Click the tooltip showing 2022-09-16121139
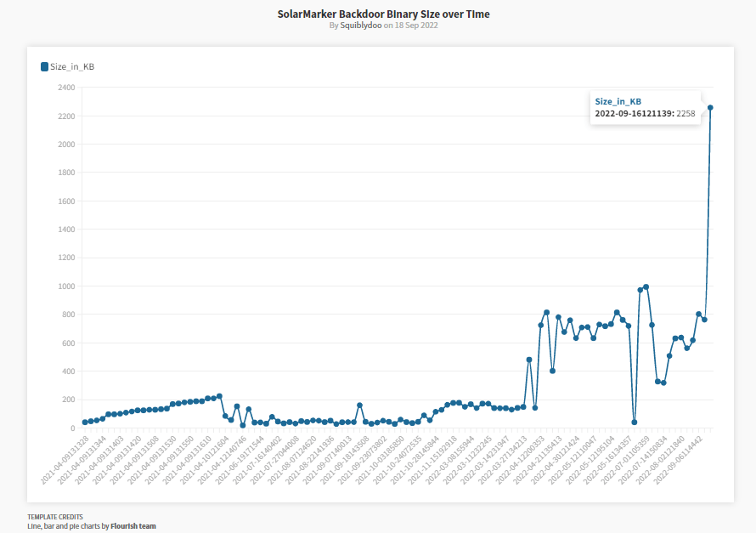Screen dimensions: 756x533 [645, 107]
